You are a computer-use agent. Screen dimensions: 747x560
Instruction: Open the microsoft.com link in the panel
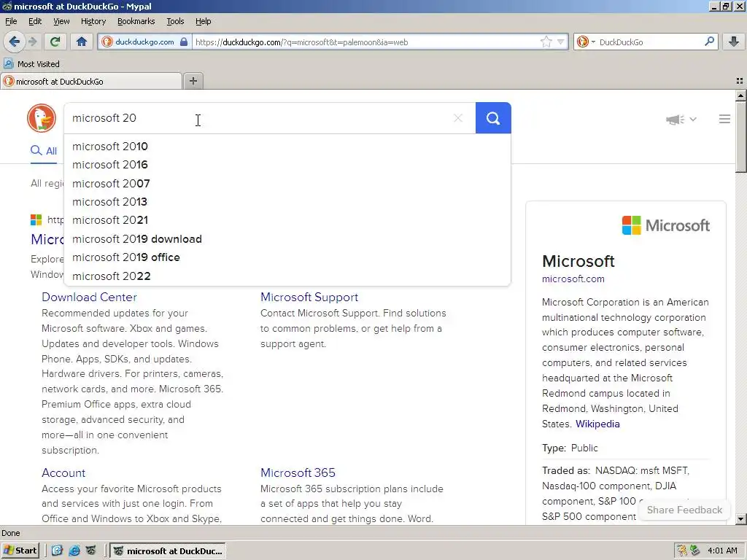pos(573,279)
